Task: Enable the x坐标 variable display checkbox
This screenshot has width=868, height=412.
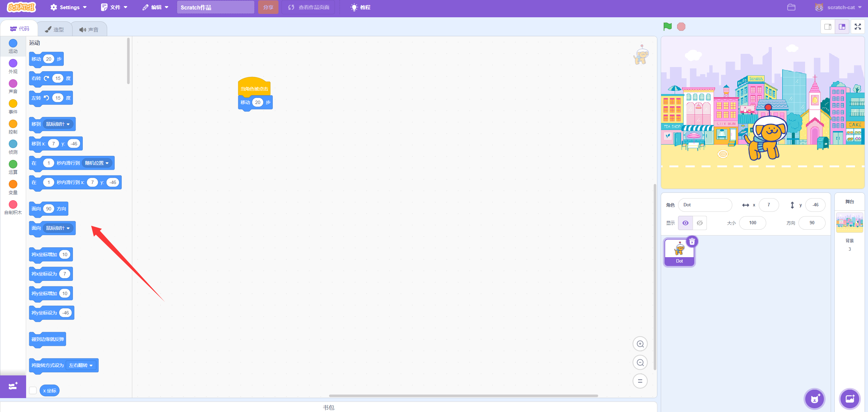Action: coord(33,390)
